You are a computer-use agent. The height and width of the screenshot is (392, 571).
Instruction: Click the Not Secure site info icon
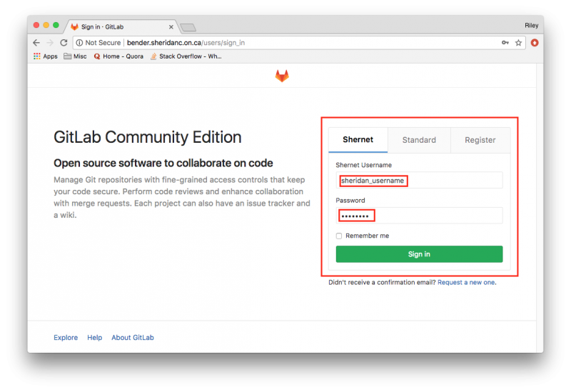(x=79, y=43)
